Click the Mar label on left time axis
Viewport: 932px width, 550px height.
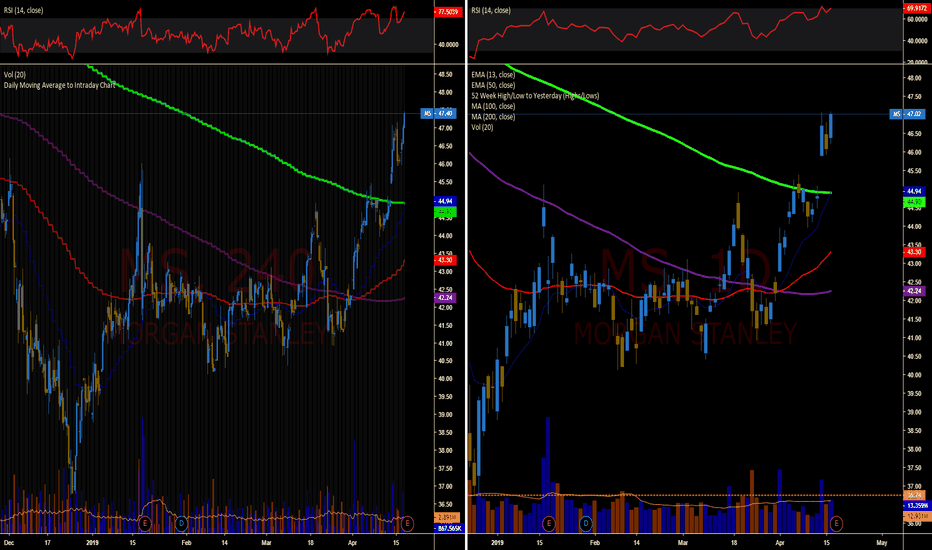(x=266, y=542)
